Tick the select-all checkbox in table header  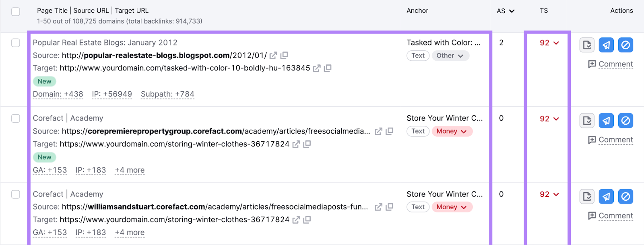(16, 12)
